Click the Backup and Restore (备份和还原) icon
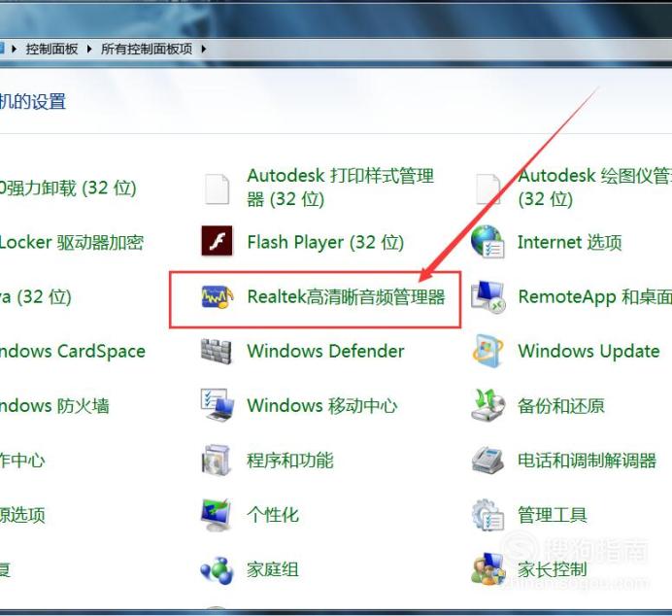Viewport: 672px width, 616px height. tap(487, 405)
